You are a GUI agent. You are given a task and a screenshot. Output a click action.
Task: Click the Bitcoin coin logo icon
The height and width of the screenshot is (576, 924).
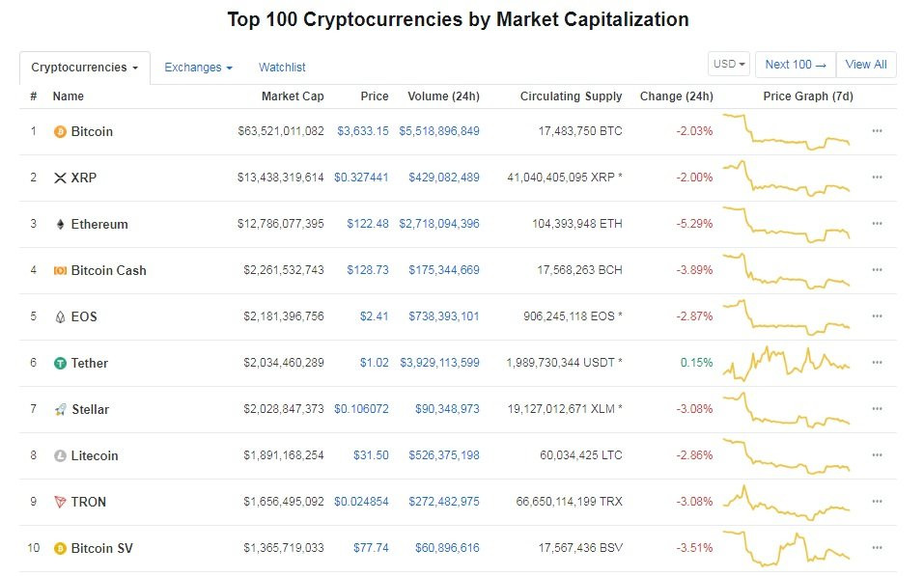[x=60, y=132]
